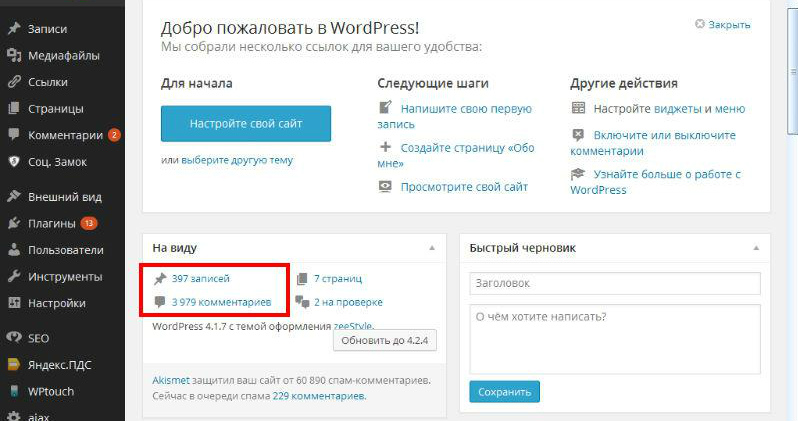Click the Медиафайлы media icon in sidebar
Viewport: 798px width, 421px height.
coord(14,55)
